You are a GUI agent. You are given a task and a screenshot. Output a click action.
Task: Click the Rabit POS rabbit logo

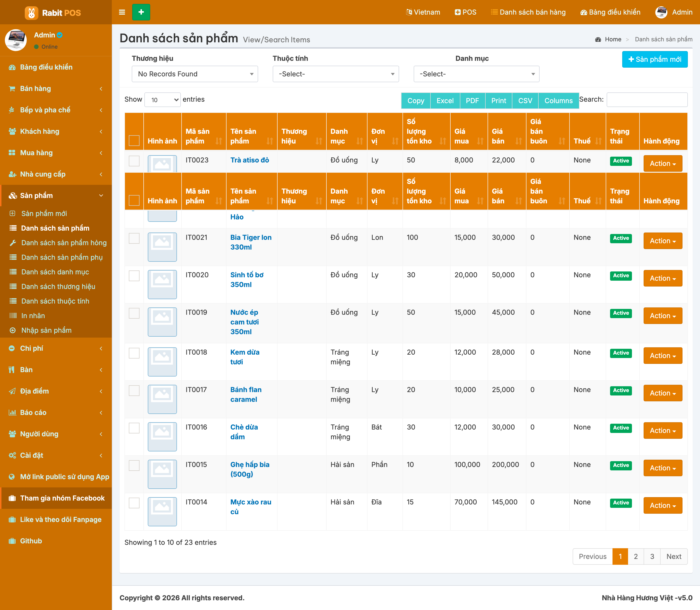click(31, 13)
